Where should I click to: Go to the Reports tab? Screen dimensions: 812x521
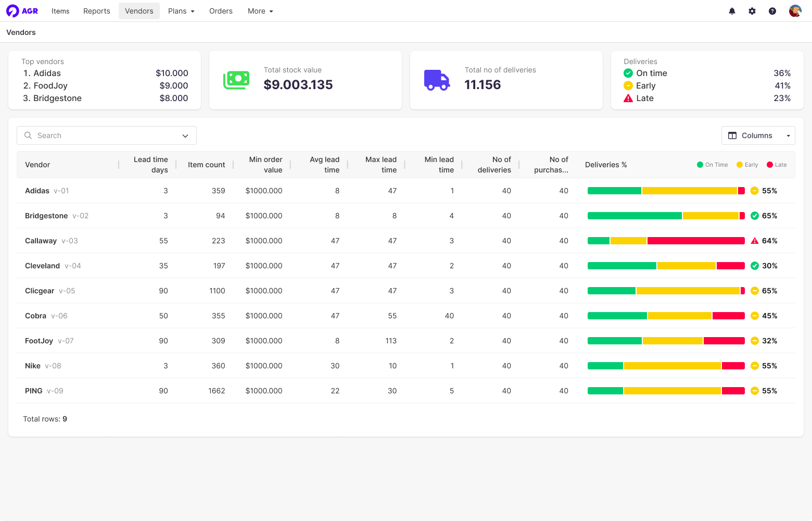point(97,11)
